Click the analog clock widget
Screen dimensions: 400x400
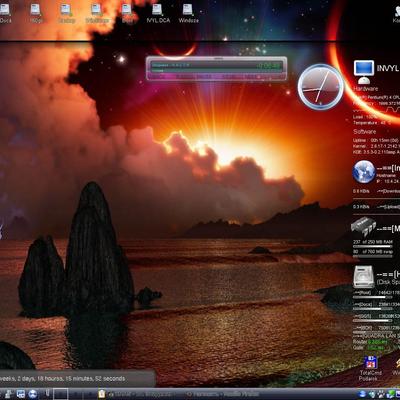tap(320, 87)
